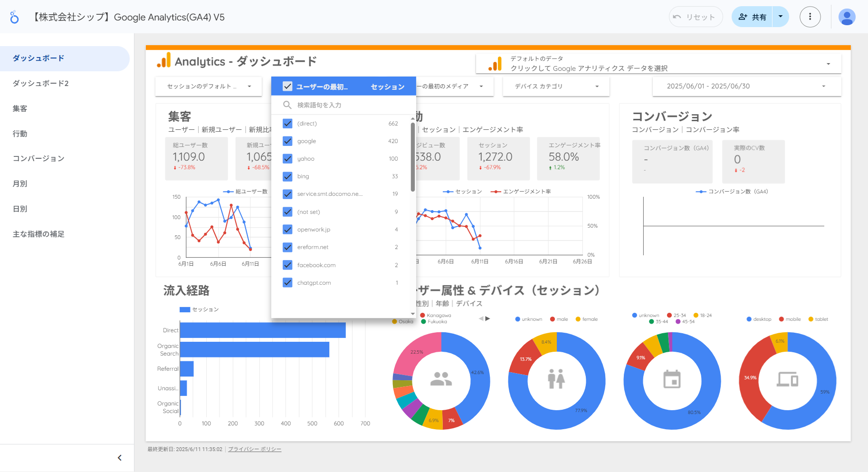Open the ダッシュボード2 page

coord(65,84)
